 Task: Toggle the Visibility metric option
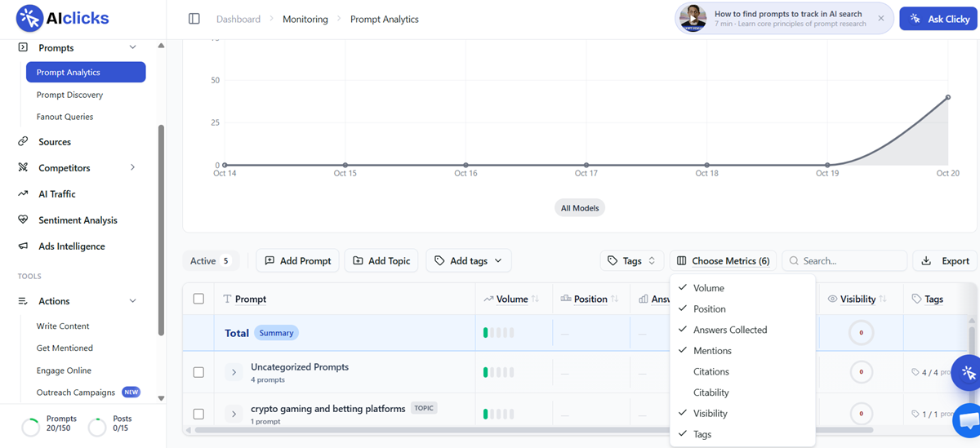pos(742,414)
